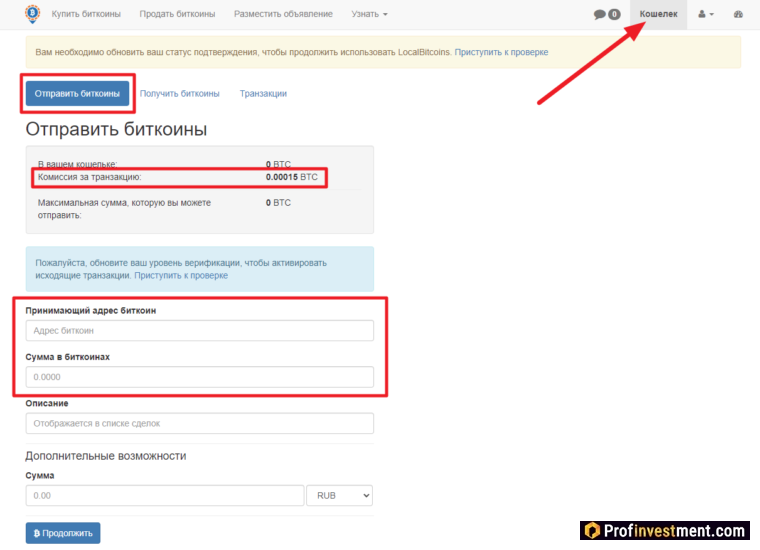The height and width of the screenshot is (550, 760).
Task: Select the Отправить биткоины tab
Action: coord(77,94)
